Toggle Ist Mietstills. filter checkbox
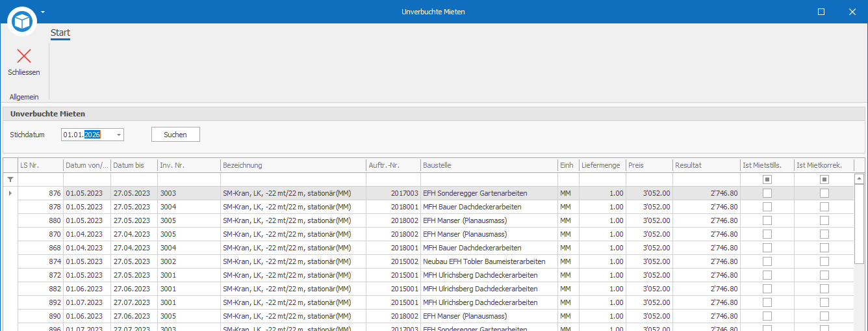 767,179
